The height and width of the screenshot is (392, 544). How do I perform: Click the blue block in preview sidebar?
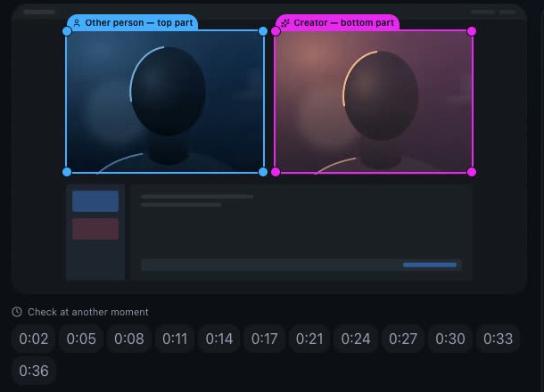[95, 201]
